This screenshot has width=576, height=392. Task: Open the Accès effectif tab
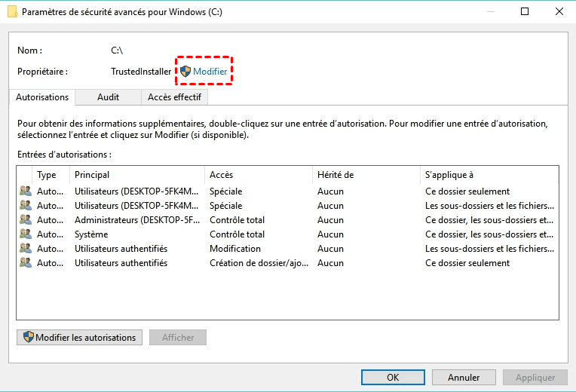pyautogui.click(x=174, y=97)
